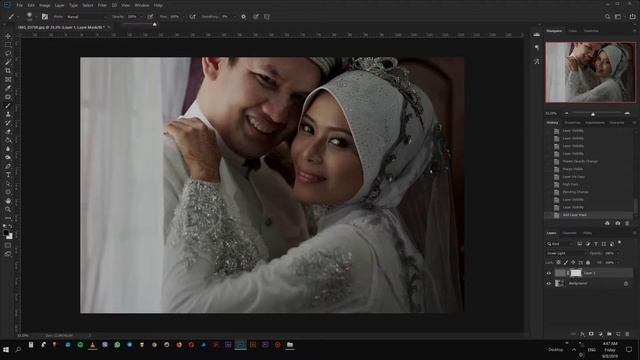Click the background color swatch
This screenshot has width=640, height=360.
10,236
